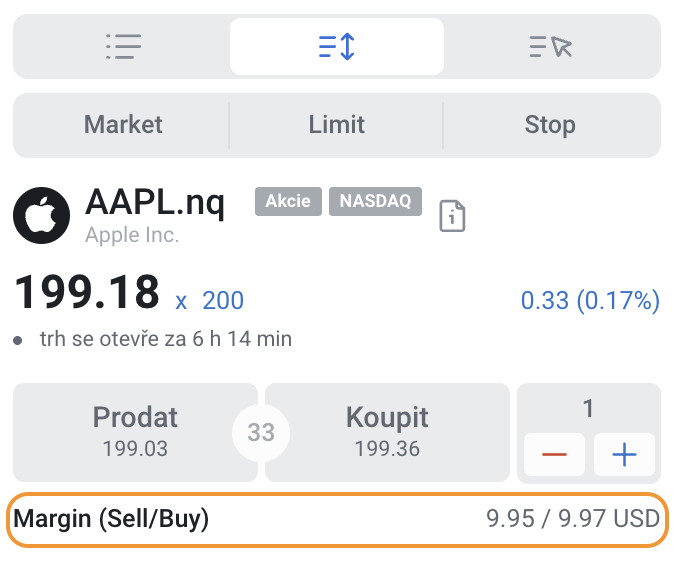Click the NASDAQ exchange badge
The width and height of the screenshot is (676, 562).
point(375,201)
